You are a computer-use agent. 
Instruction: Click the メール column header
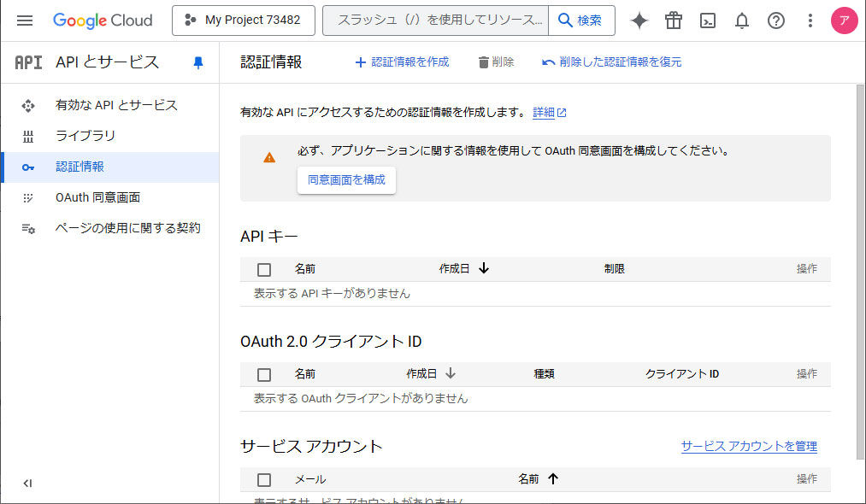click(x=309, y=479)
